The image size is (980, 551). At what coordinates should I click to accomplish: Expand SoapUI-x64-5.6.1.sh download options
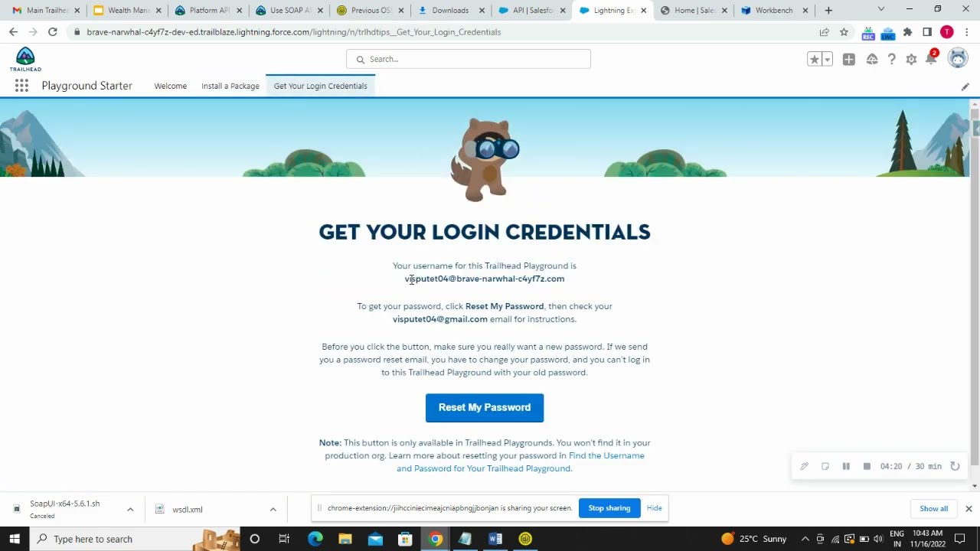pos(130,510)
